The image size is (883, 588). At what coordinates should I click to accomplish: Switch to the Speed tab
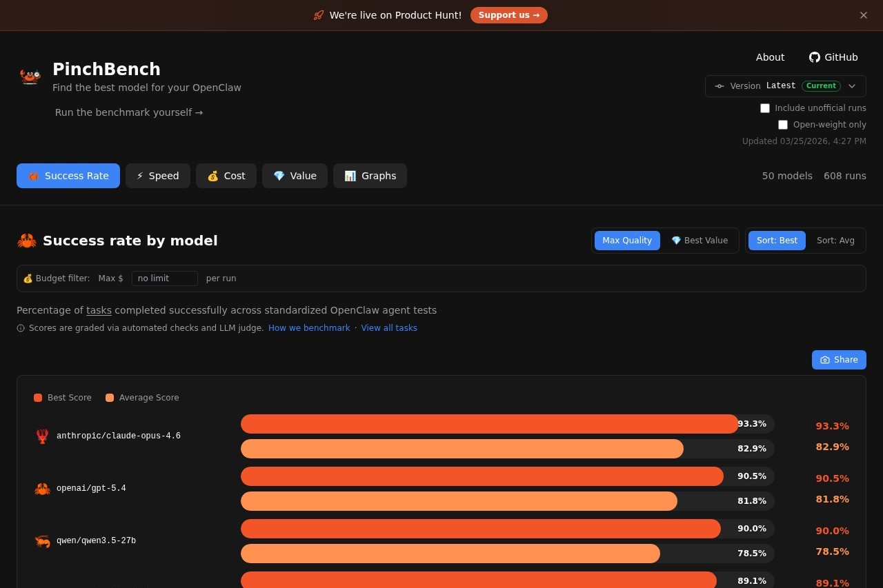[158, 176]
